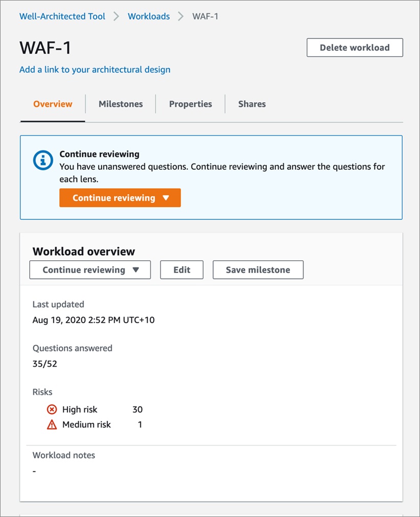Click the WAF-1 breadcrumb text

[x=205, y=16]
